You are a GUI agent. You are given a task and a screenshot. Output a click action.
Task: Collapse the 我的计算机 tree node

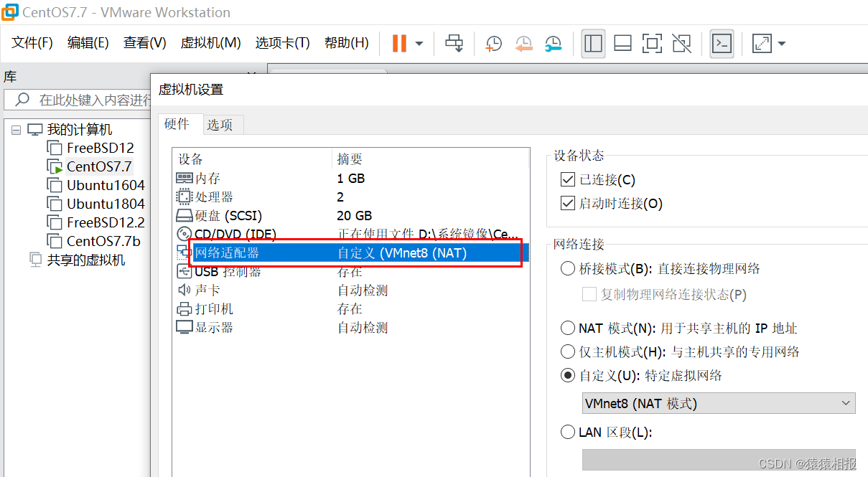click(x=16, y=130)
